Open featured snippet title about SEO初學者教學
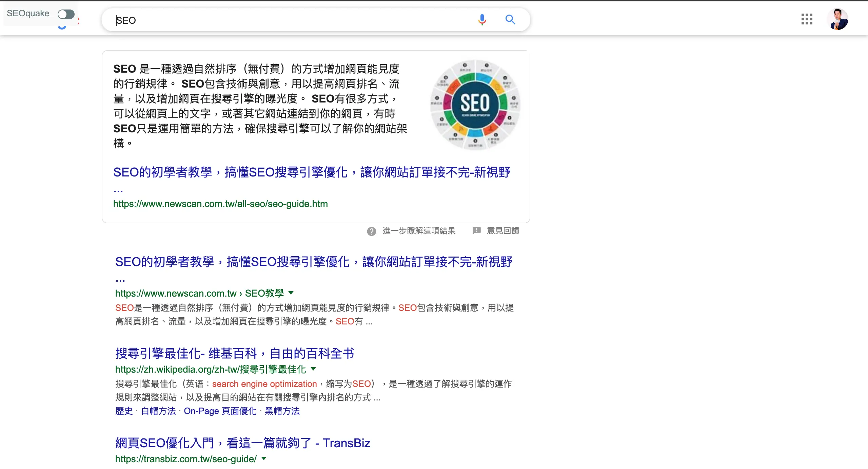This screenshot has height=469, width=868. click(x=312, y=179)
